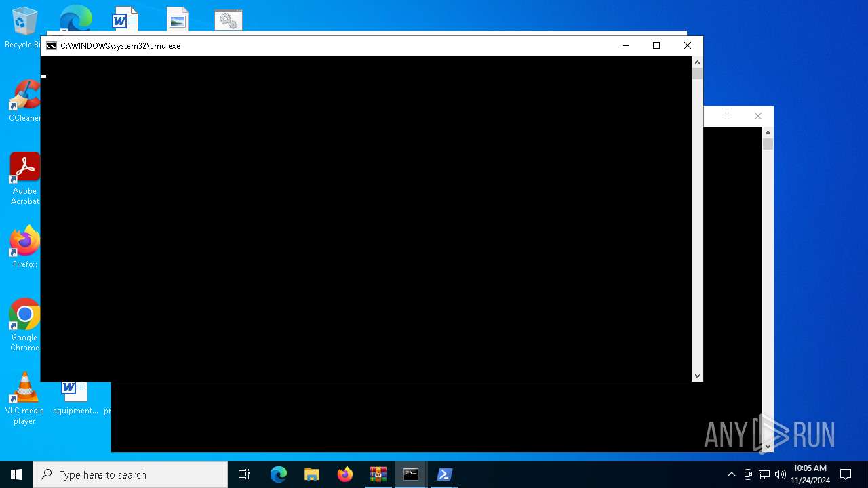
Task: Switch to the PowerShell taskbar button
Action: tap(444, 474)
